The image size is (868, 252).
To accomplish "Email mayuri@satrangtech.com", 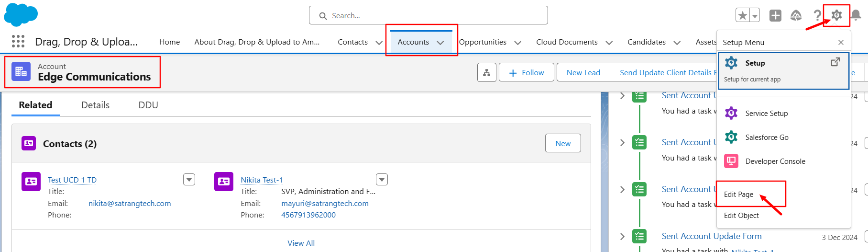I will [x=325, y=204].
